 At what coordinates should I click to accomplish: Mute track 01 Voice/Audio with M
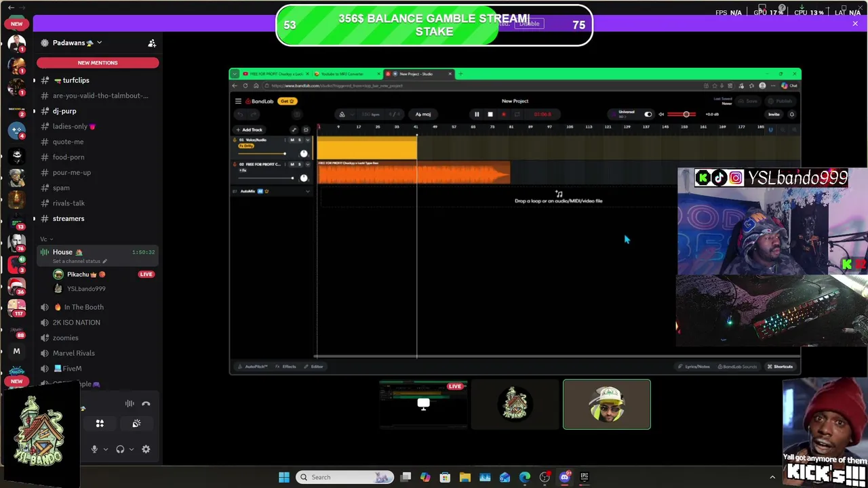(x=292, y=140)
